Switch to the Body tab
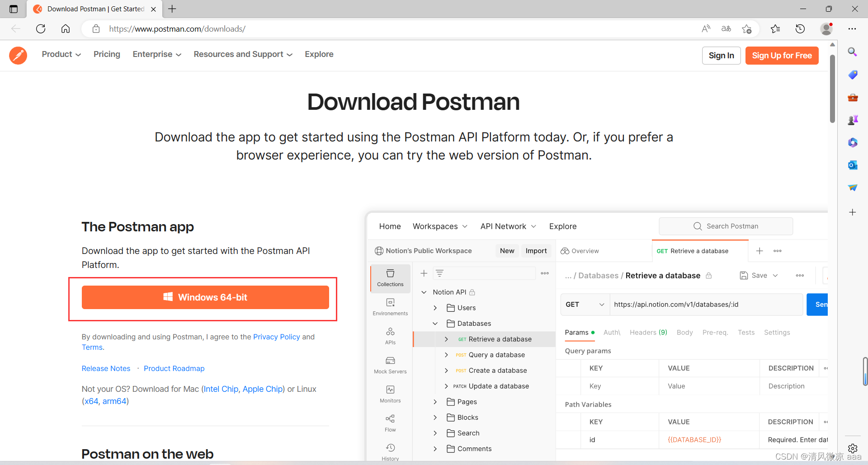This screenshot has width=868, height=465. (x=684, y=333)
